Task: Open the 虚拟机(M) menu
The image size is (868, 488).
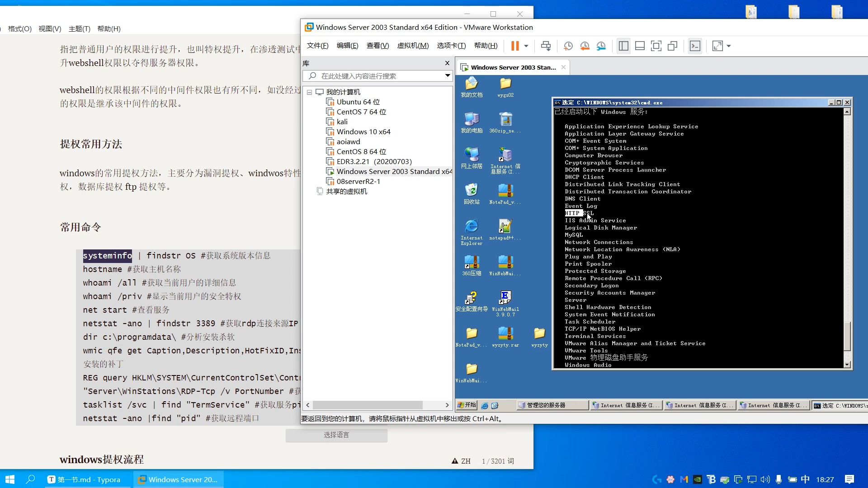Action: point(413,46)
